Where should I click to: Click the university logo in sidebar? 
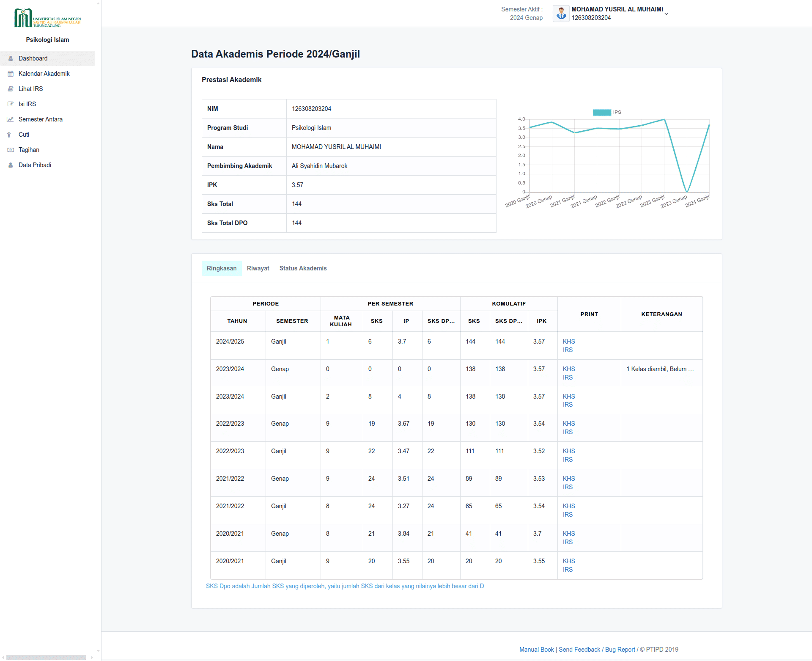[x=47, y=18]
